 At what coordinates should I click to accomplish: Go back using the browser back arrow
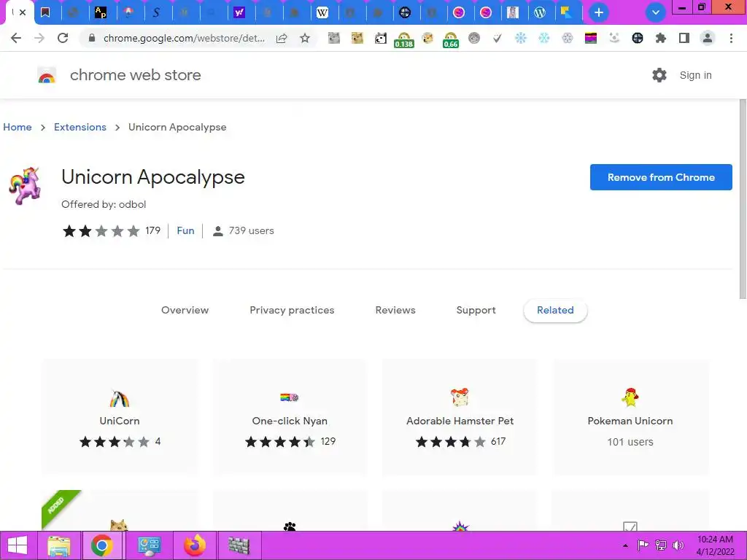tap(16, 38)
